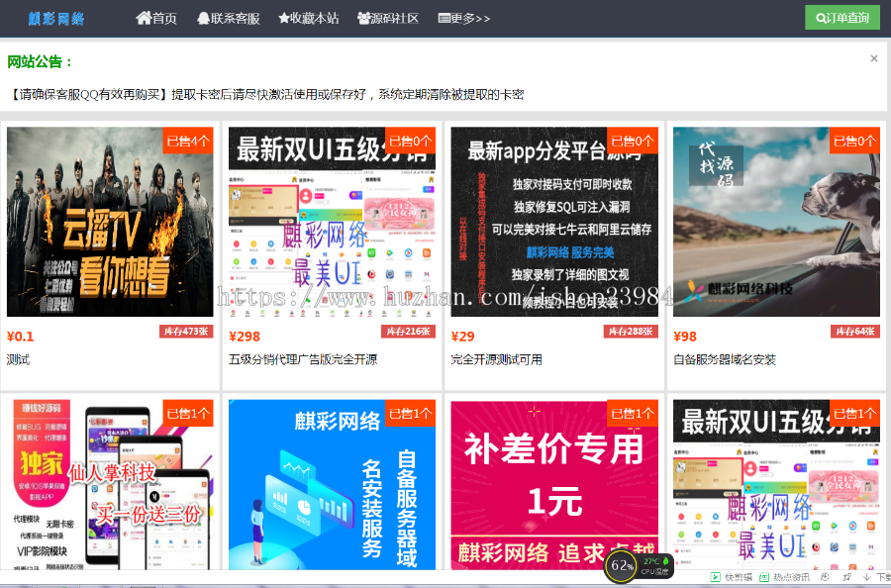
Task: Open the 联系客服 menu item
Action: coord(229,18)
